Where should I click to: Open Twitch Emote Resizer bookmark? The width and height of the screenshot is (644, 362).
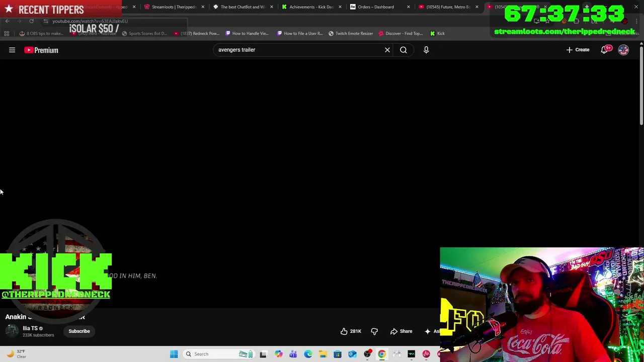click(x=351, y=33)
